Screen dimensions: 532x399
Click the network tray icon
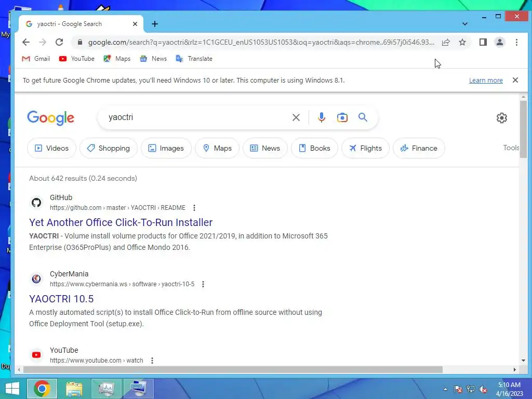tap(471, 389)
